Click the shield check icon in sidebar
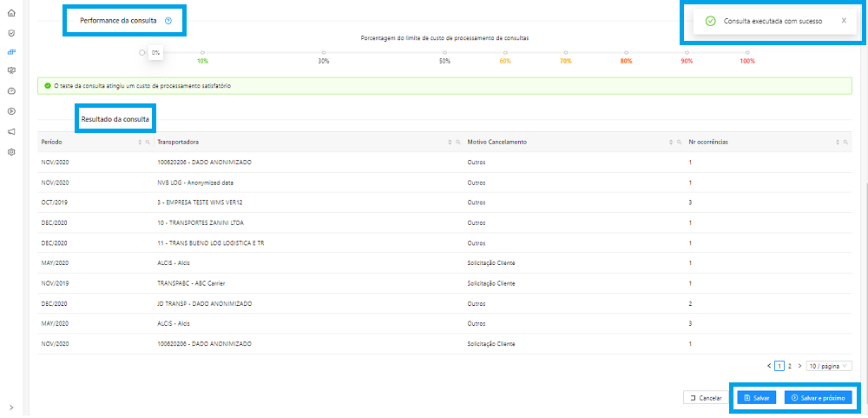This screenshot has height=418, width=868. (x=11, y=33)
